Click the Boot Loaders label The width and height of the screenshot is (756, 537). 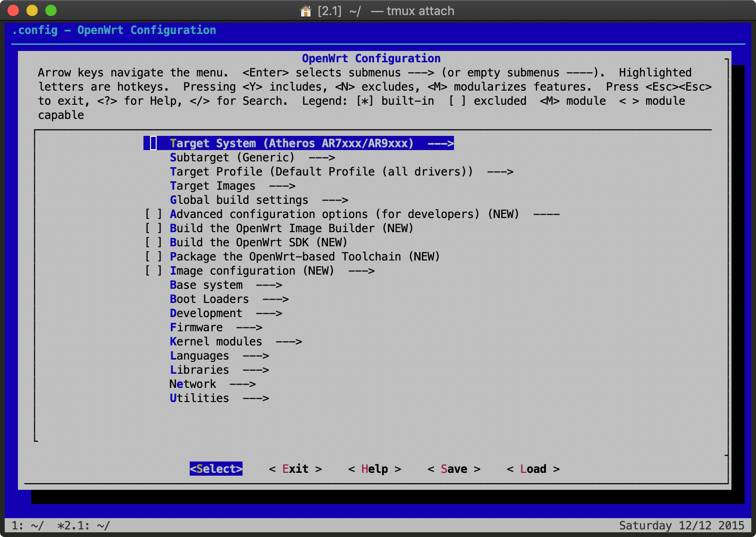(209, 299)
